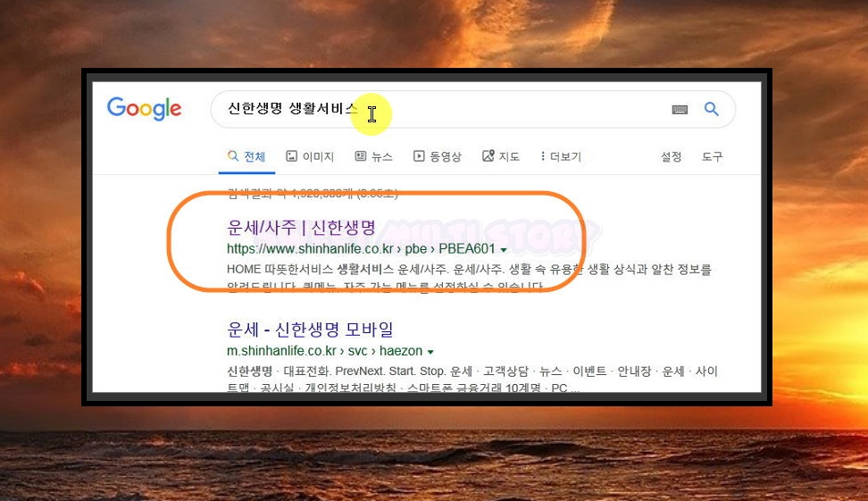Click the image icon on 이미지 tab
Screen dimensions: 868x501
click(x=292, y=156)
